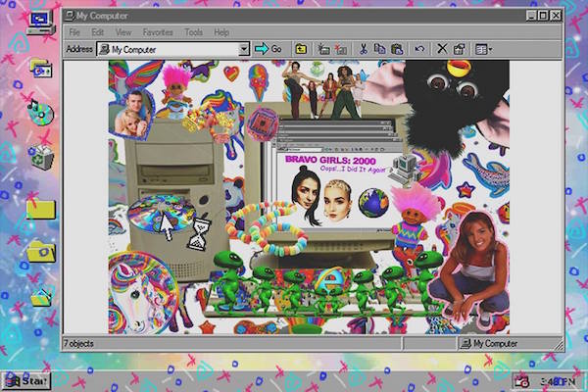This screenshot has height=392, width=588.
Task: Open the Help menu
Action: pyautogui.click(x=221, y=32)
